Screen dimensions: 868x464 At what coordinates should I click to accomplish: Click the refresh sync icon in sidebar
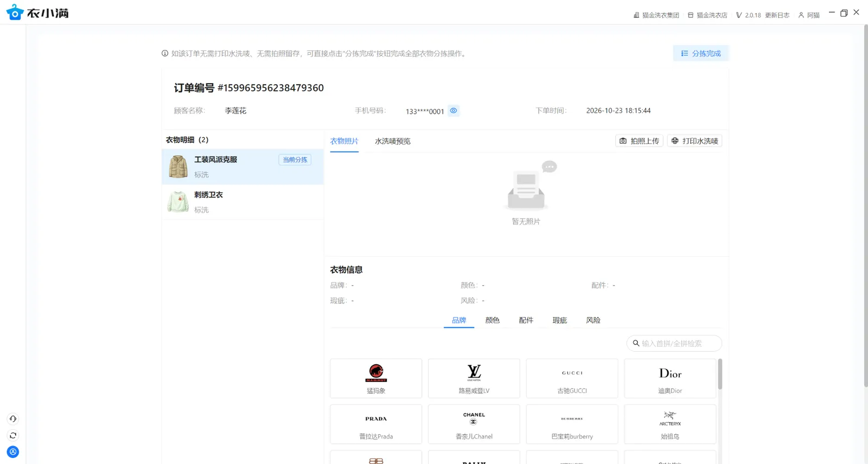pos(13,435)
